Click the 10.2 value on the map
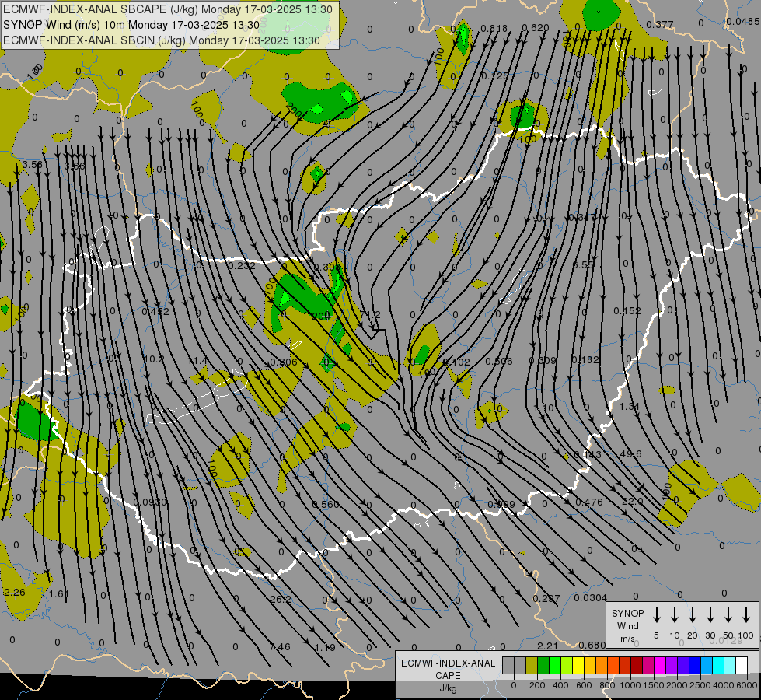Image resolution: width=761 pixels, height=700 pixels. coord(154,359)
